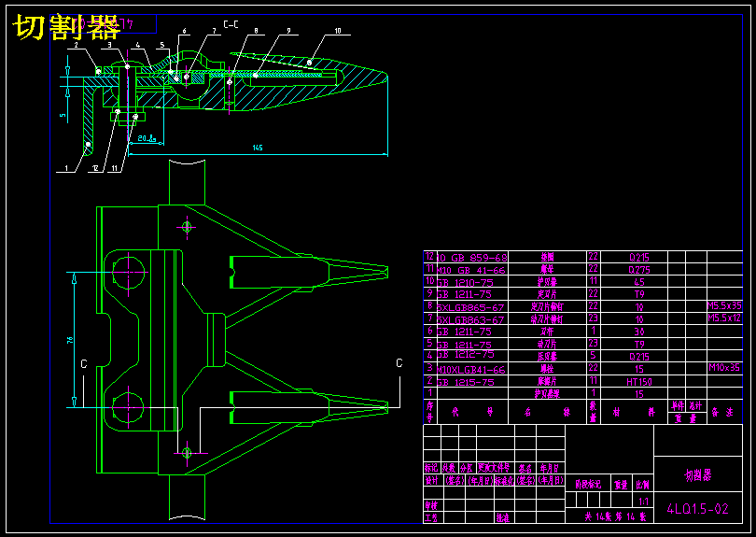The height and width of the screenshot is (537, 756).
Task: Select the M5.5x12 remark cell
Action: point(724,318)
